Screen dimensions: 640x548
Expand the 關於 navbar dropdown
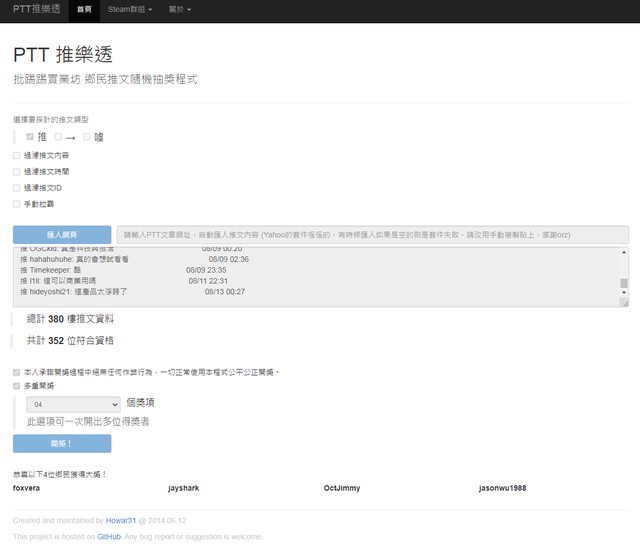pyautogui.click(x=179, y=9)
